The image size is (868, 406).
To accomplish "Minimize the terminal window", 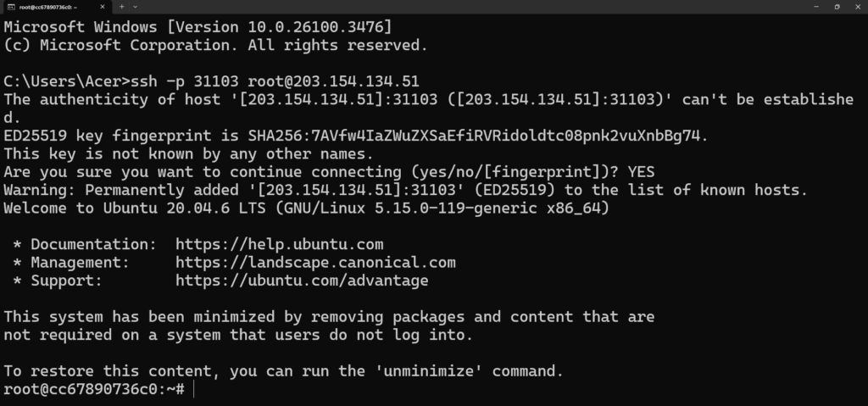I will pyautogui.click(x=816, y=7).
